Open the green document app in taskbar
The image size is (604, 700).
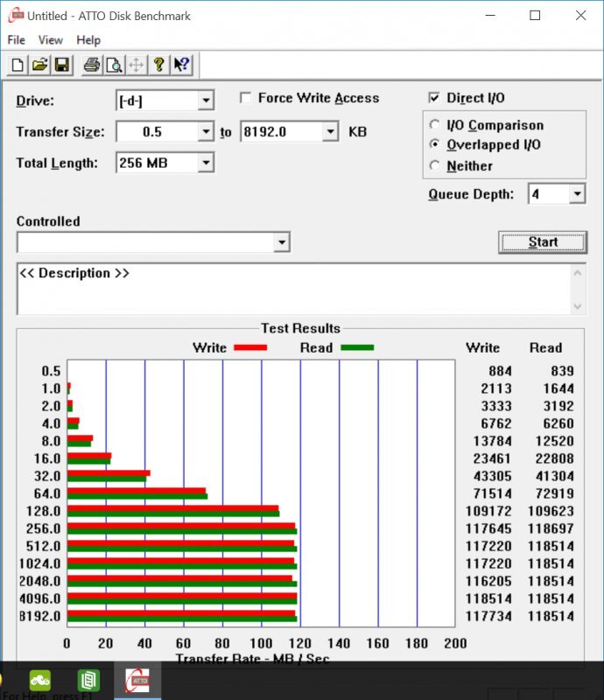[88, 680]
